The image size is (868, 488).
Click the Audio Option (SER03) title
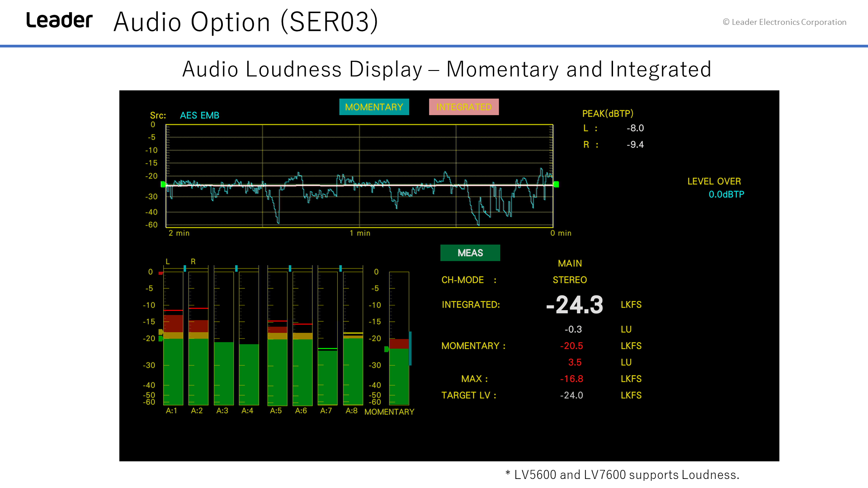pos(246,22)
